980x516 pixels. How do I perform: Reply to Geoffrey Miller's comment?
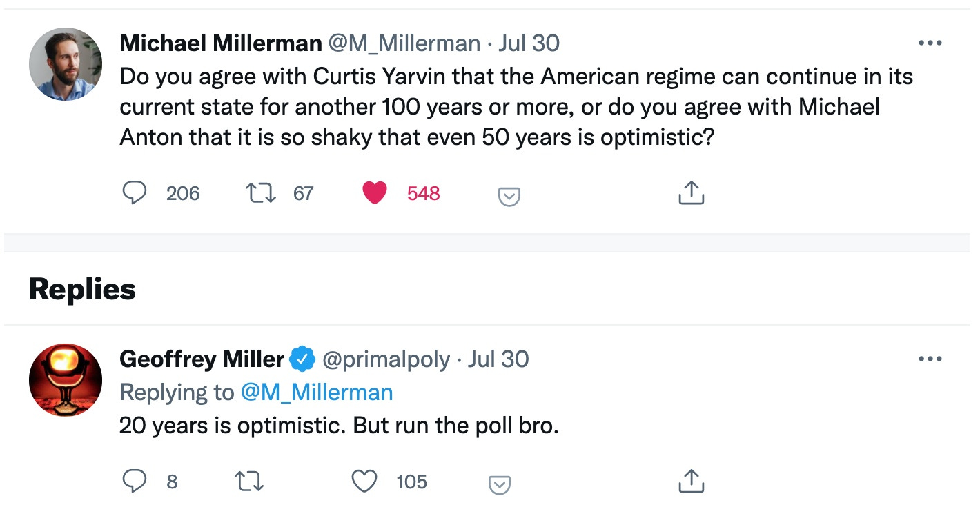pos(135,481)
